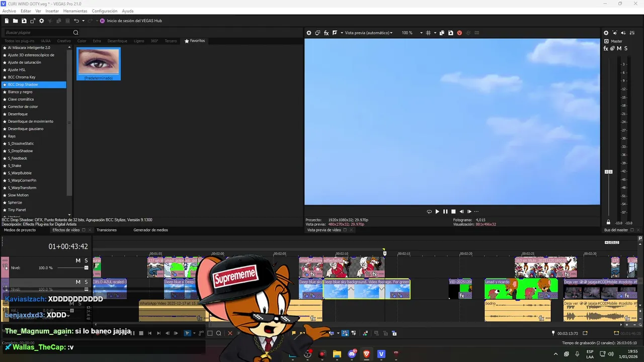Undo the last action

pyautogui.click(x=76, y=21)
